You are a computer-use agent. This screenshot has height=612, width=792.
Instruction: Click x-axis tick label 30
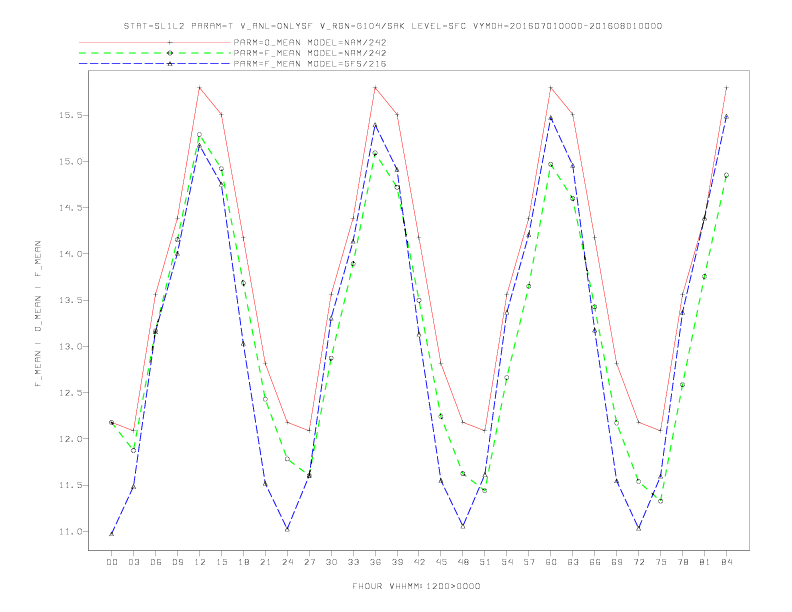point(331,562)
